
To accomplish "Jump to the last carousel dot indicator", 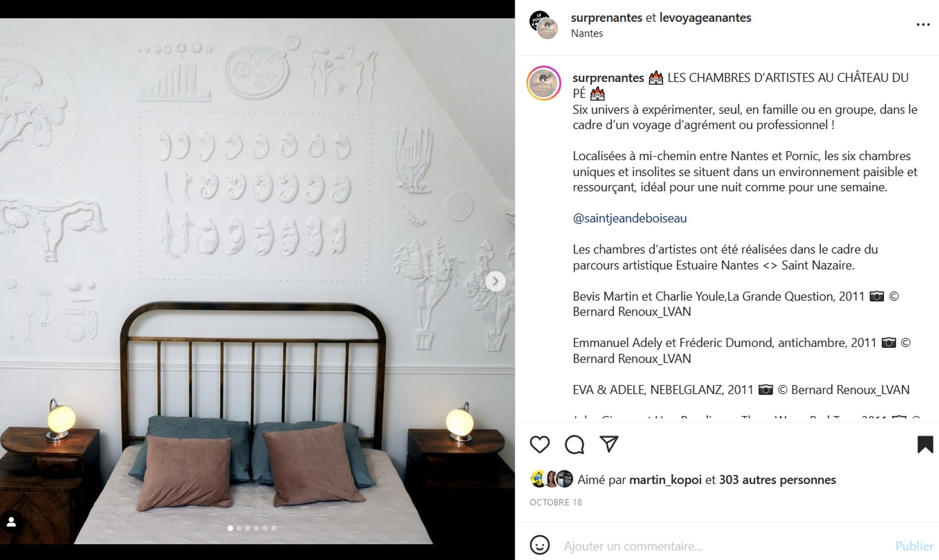I will click(x=274, y=528).
